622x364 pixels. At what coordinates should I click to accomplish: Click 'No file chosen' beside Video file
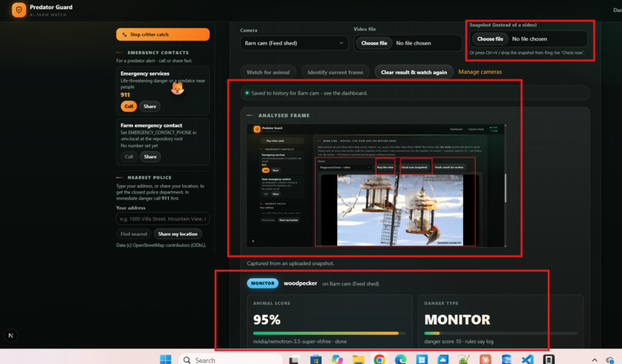pos(414,43)
